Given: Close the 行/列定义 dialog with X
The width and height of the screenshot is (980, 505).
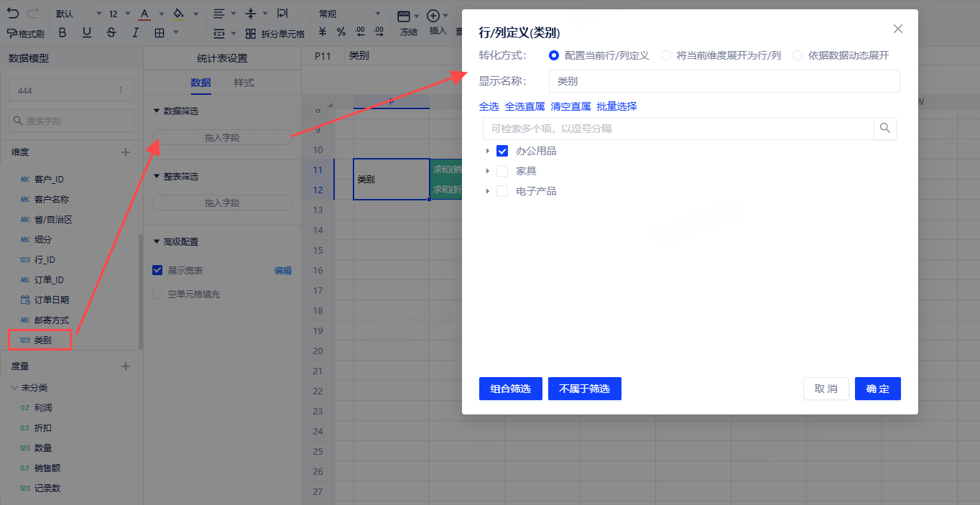Looking at the screenshot, I should point(897,29).
